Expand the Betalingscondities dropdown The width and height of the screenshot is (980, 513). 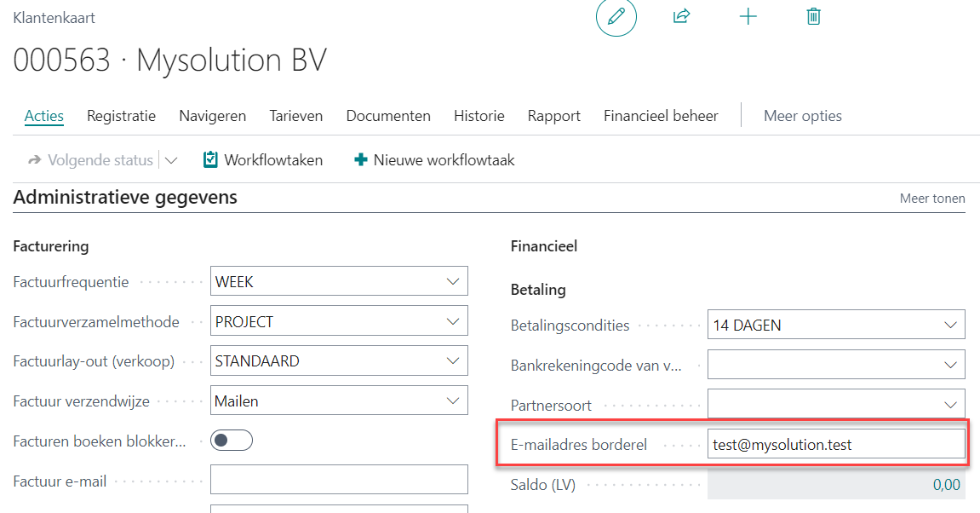tap(950, 325)
